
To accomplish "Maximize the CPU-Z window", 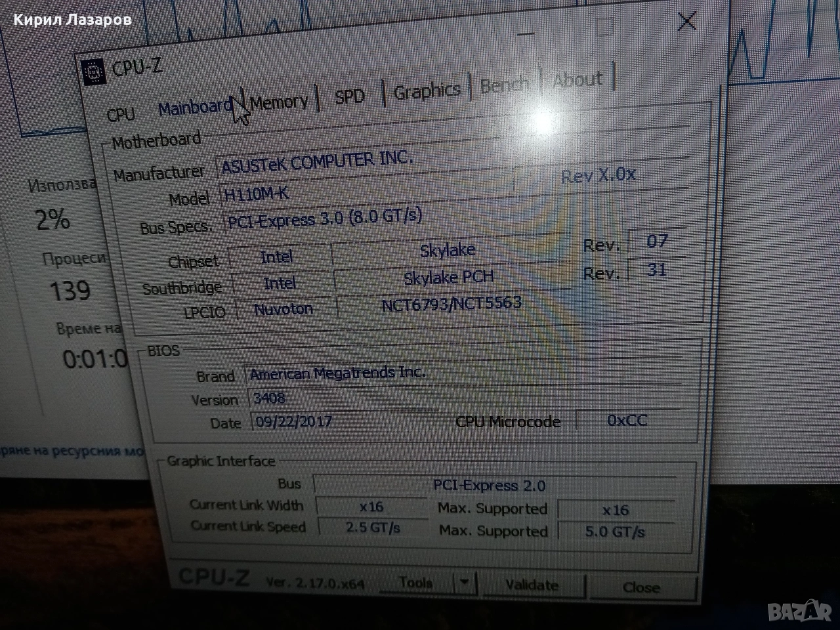I will 604,27.
